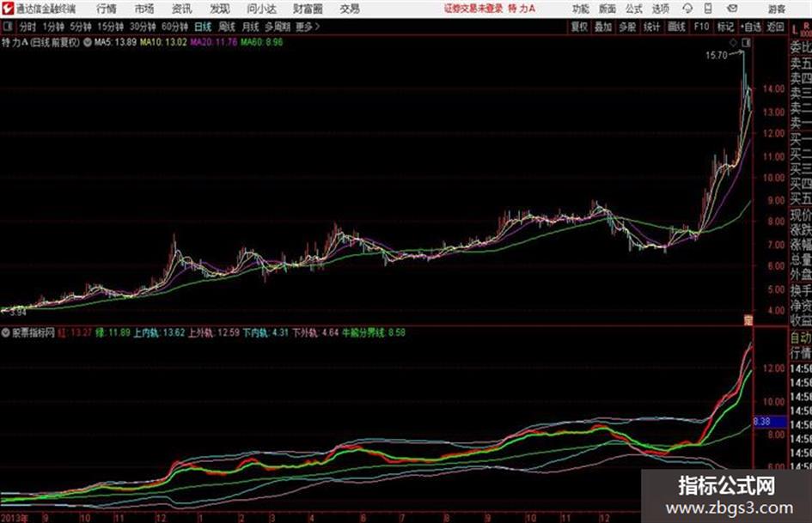Viewport: 812px width, 523px height.
Task: Click the 返回 toolbar button
Action: [x=775, y=27]
